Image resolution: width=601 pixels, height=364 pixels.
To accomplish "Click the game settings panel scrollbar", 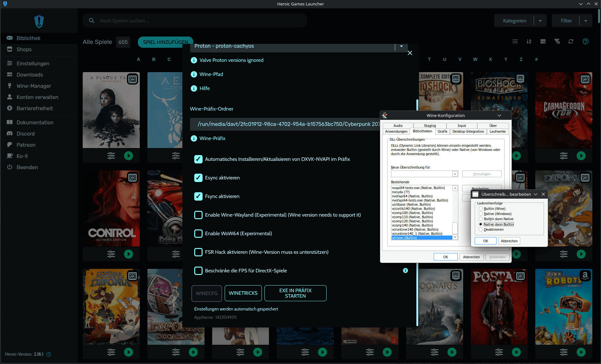I will 417,213.
